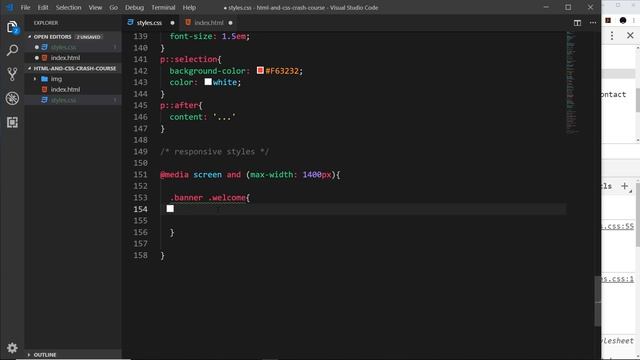
Task: Open the View menu
Action: 96,7
